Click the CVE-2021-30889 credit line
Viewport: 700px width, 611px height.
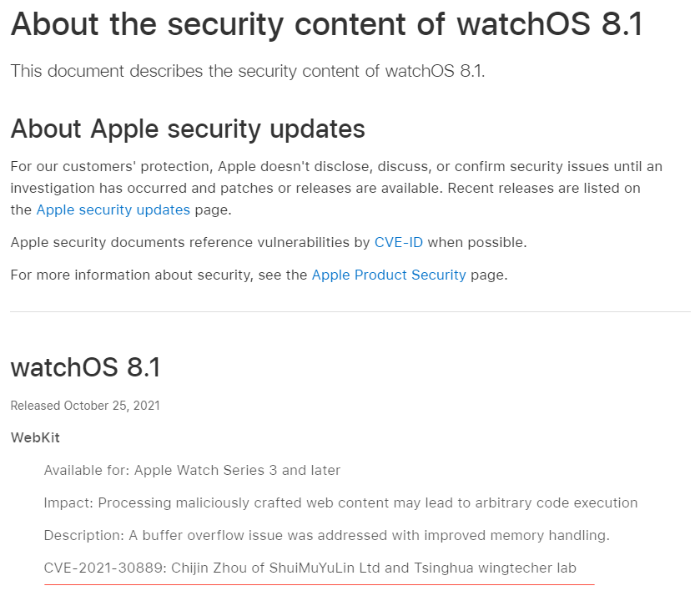(310, 568)
